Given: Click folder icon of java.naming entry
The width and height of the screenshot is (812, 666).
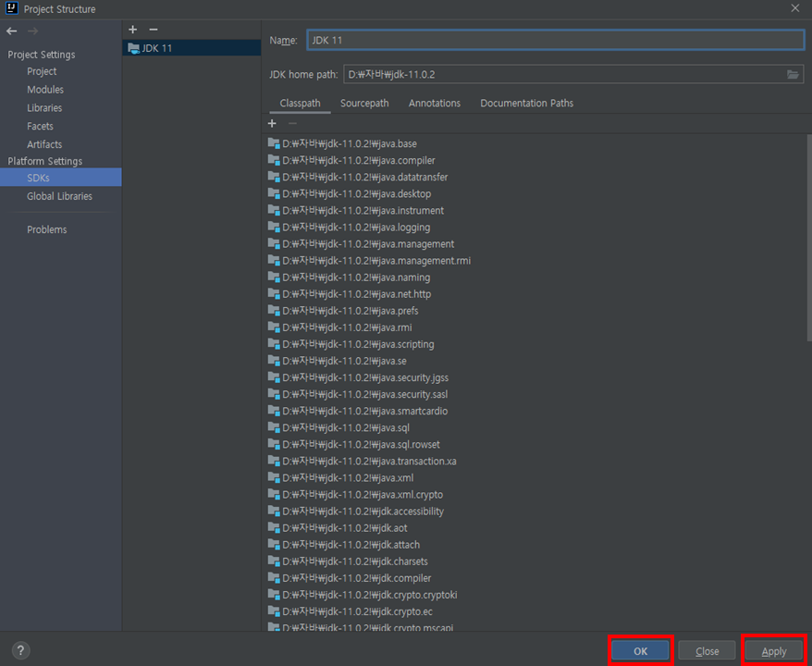Looking at the screenshot, I should coord(274,277).
